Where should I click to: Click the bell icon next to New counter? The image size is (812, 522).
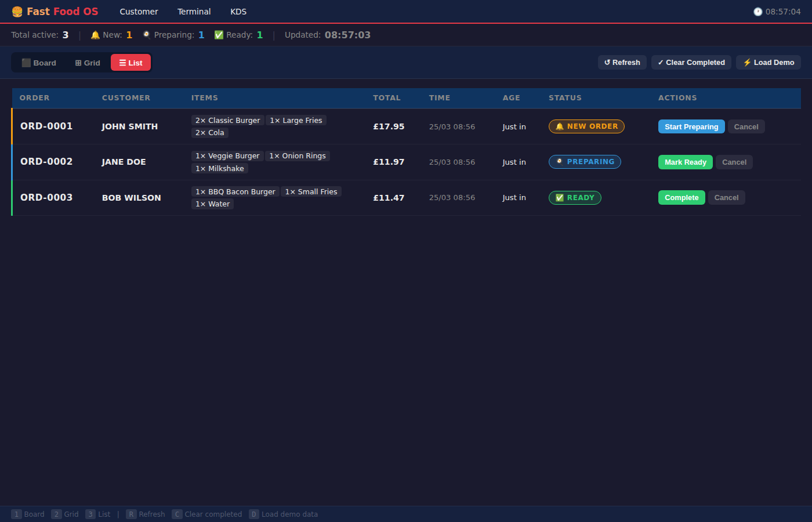tap(95, 35)
